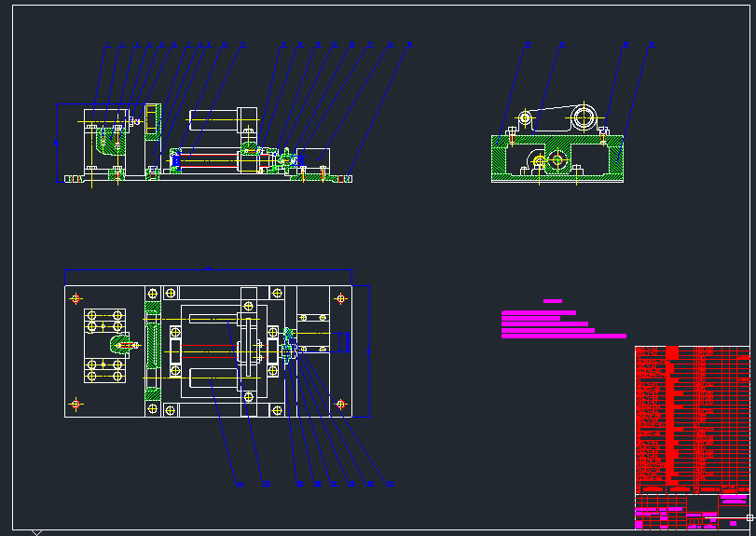Click the square crosshair pickbox cursor marker
This screenshot has width=756, height=536.
[x=749, y=516]
